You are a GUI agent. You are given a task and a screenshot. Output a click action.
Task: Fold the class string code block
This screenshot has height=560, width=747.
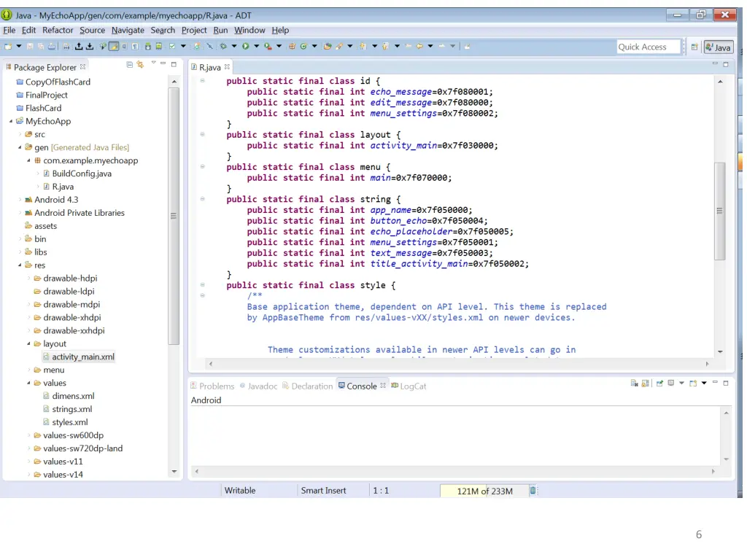[203, 199]
